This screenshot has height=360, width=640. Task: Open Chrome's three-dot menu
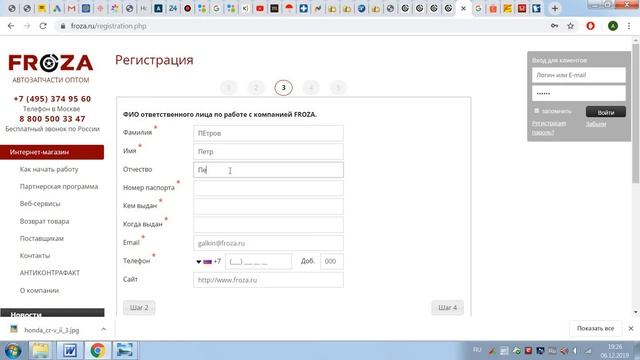(x=629, y=26)
